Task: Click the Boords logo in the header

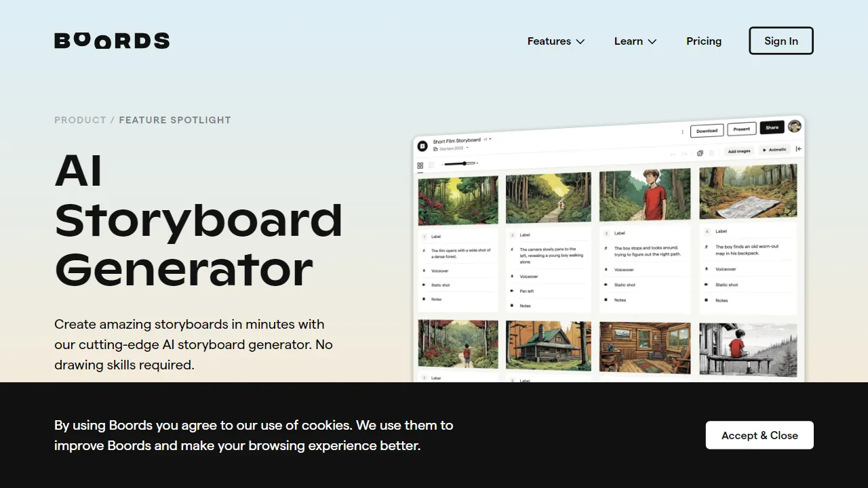Action: pos(112,41)
